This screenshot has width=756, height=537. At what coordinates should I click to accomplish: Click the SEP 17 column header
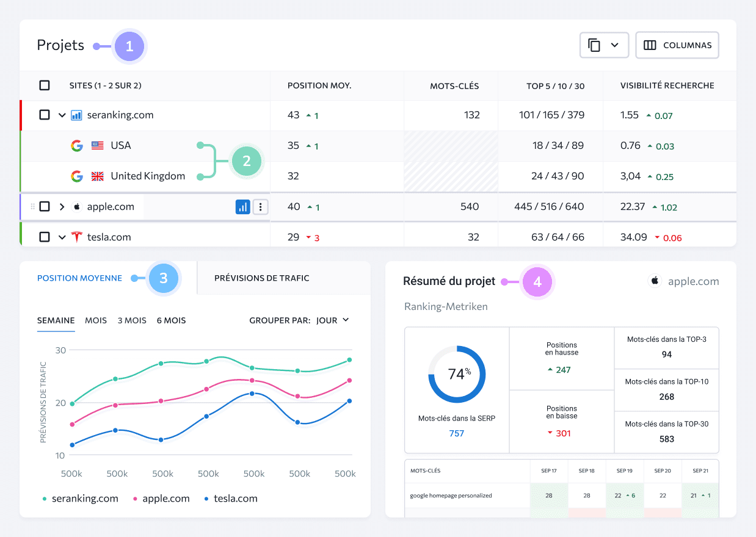[548, 471]
